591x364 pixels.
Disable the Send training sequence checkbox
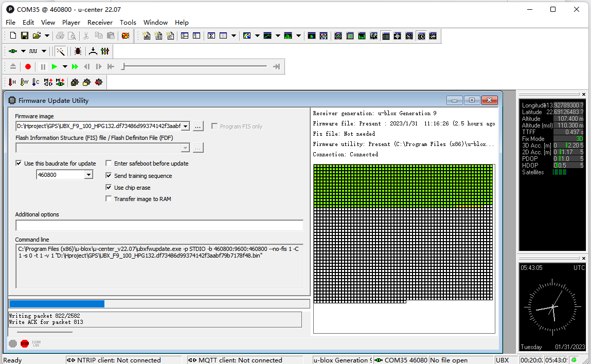pos(109,176)
